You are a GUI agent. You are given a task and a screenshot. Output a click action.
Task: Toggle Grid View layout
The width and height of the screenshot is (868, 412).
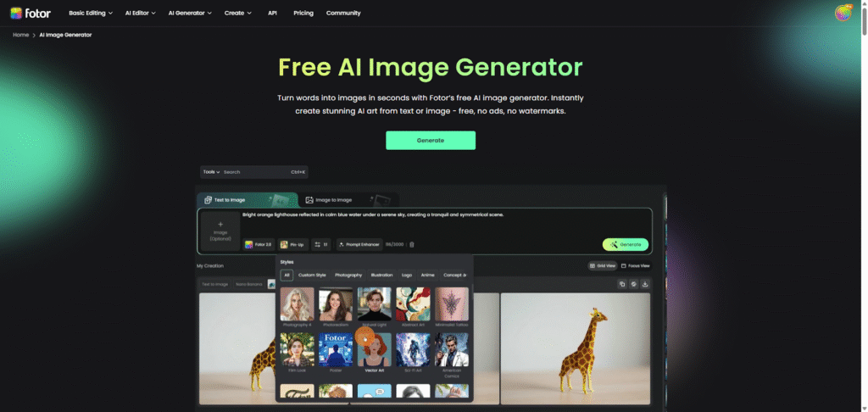pyautogui.click(x=603, y=266)
